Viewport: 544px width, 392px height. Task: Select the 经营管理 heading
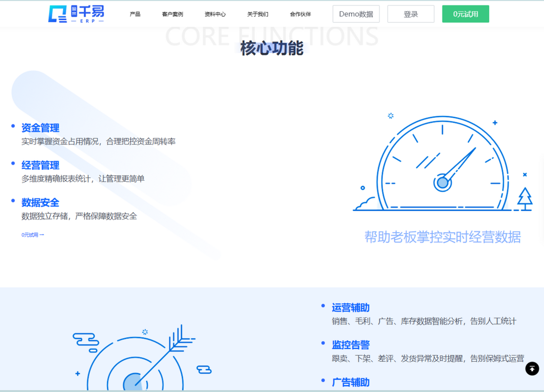(40, 165)
